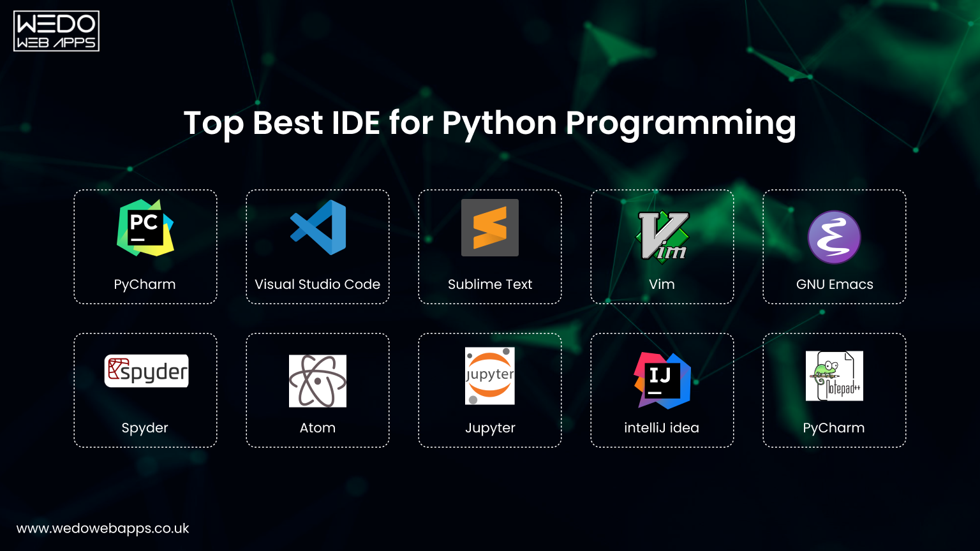The width and height of the screenshot is (980, 551).
Task: Click the Jupyter orange logo
Action: pyautogui.click(x=490, y=376)
